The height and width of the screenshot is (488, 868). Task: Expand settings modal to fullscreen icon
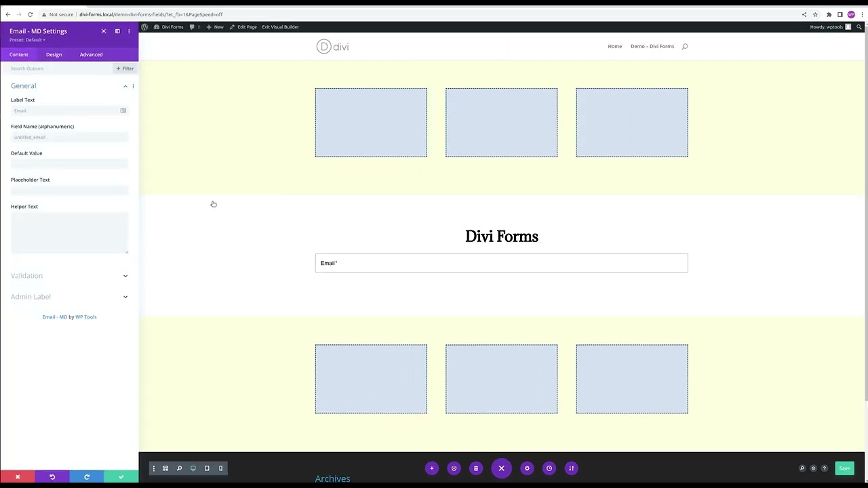point(104,31)
